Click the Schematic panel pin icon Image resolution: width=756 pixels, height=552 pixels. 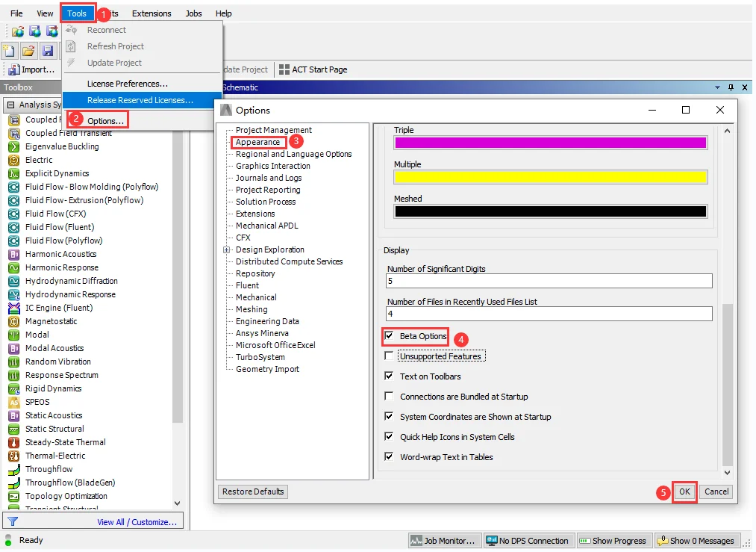pyautogui.click(x=731, y=87)
